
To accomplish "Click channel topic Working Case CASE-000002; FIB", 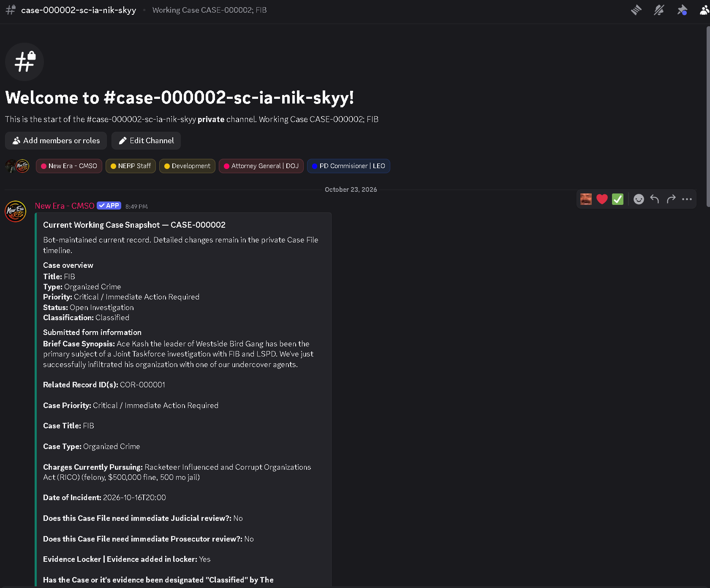I will 209,10.
